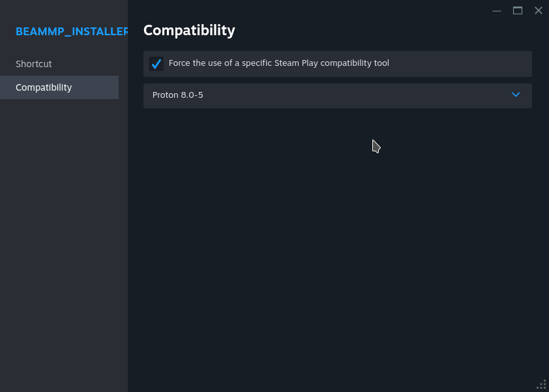Minimize the properties window
Screen dimensions: 549x392
tap(497, 10)
